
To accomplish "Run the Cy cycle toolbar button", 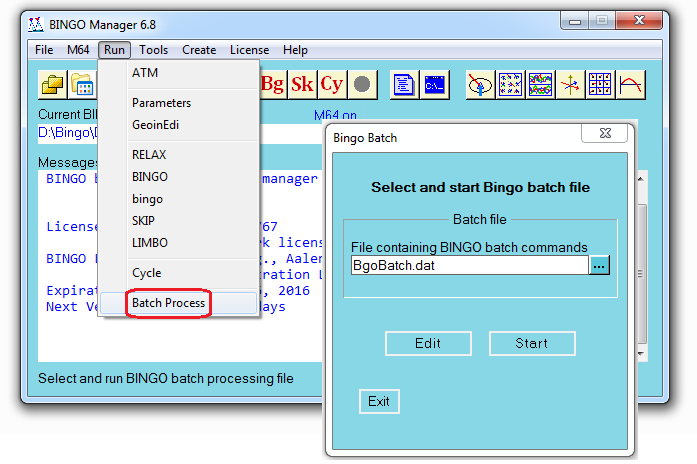I will coord(332,84).
